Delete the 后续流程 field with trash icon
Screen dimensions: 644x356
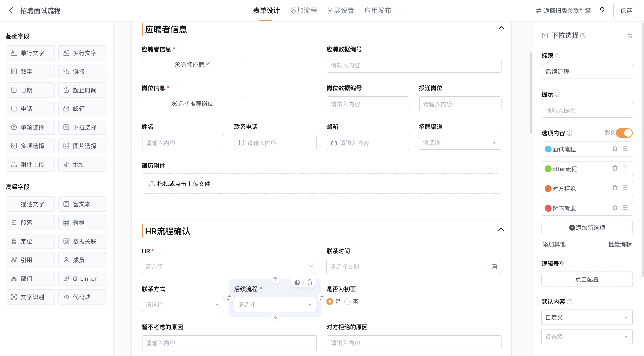point(310,282)
